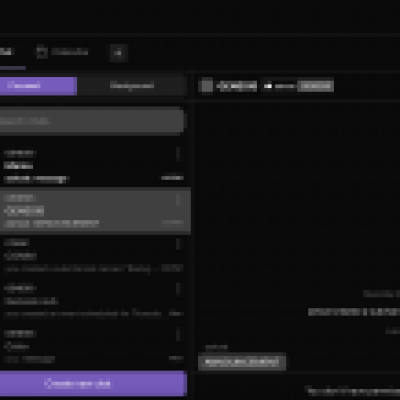
Task: Open the three-dot menu of the fourth chat item
Action: (x=178, y=288)
